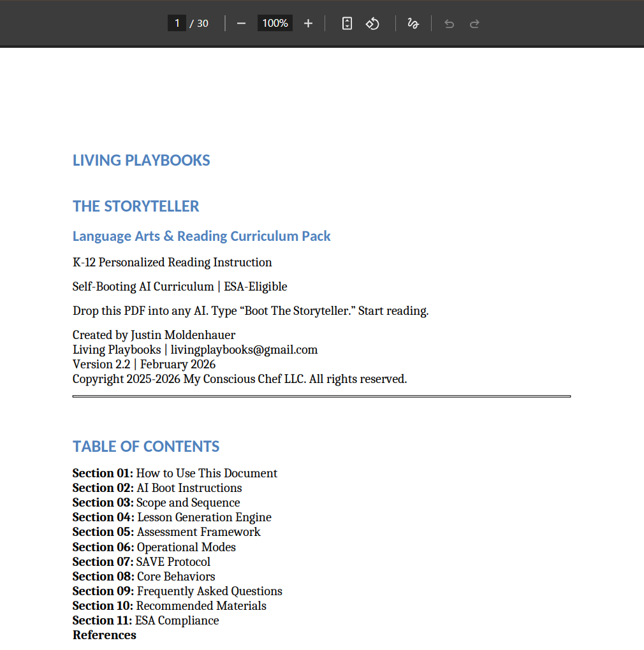The height and width of the screenshot is (650, 644).
Task: Click Section 09: Frequently Asked Questions
Action: pos(177,591)
